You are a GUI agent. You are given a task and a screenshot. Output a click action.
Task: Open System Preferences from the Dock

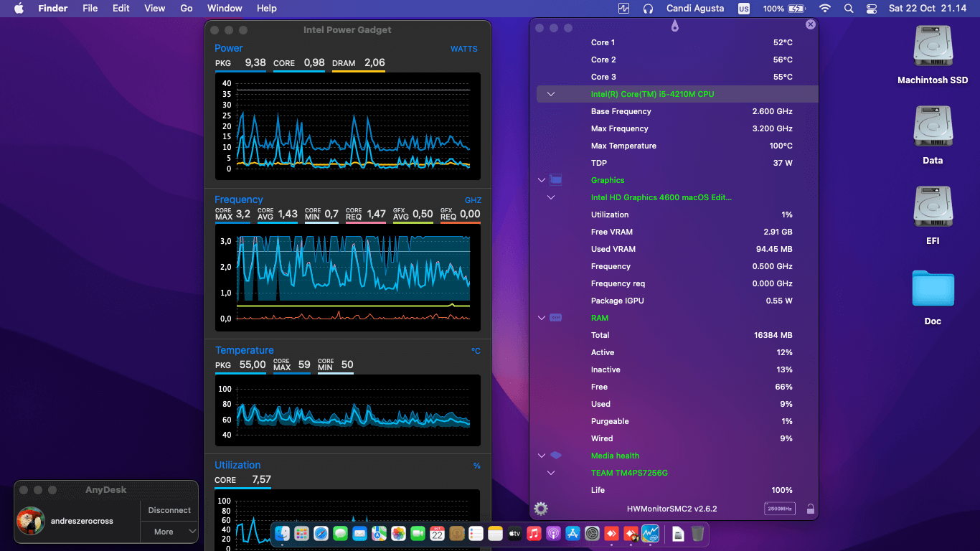[x=593, y=534]
